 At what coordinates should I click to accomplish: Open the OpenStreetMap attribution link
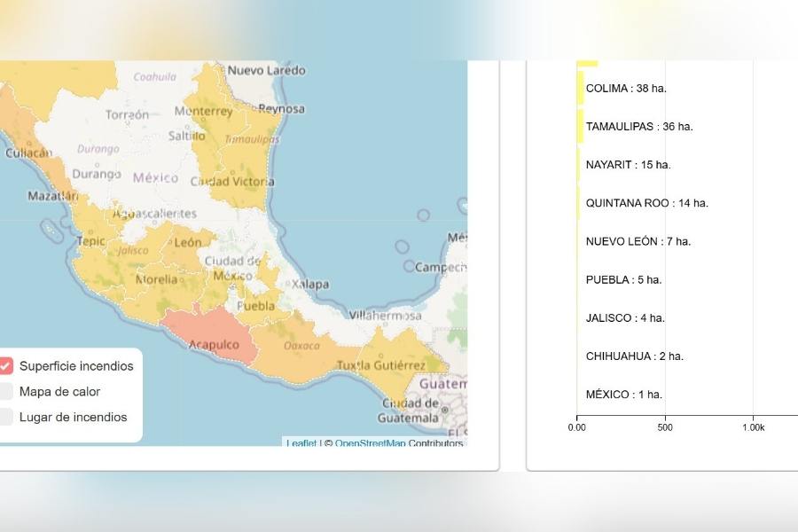point(370,442)
